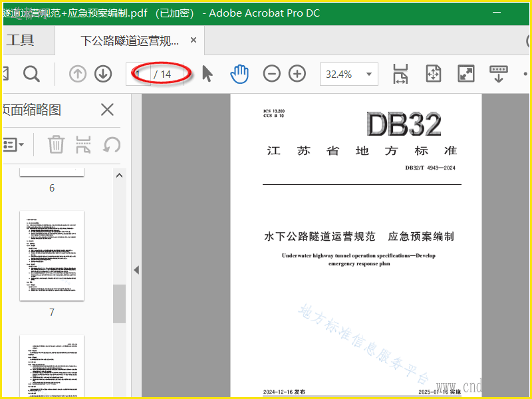Minimize the Acrobat window
Screen dimensions: 532x399
pyautogui.click(x=497, y=13)
